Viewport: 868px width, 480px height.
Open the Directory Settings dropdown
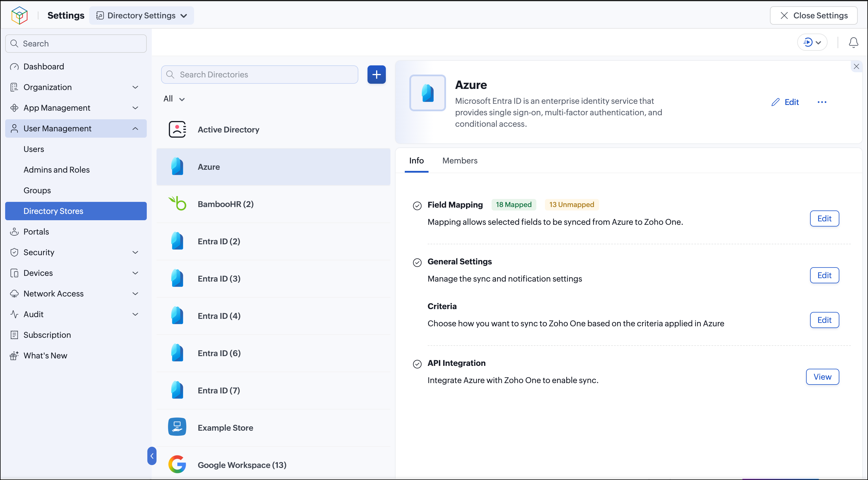142,15
